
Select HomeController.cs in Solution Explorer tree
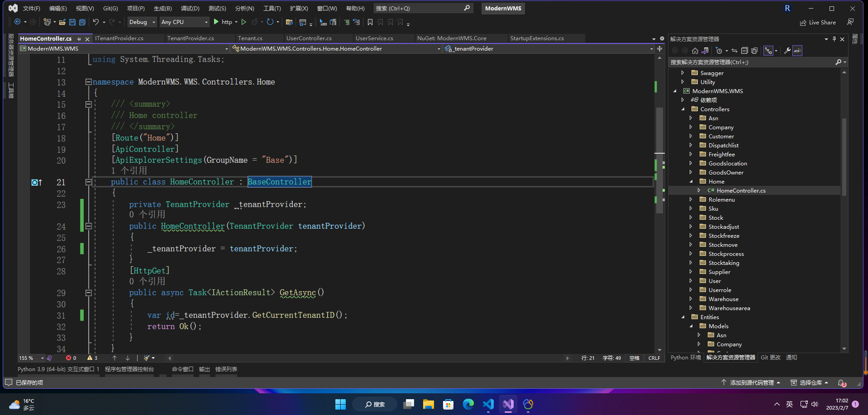pos(741,190)
